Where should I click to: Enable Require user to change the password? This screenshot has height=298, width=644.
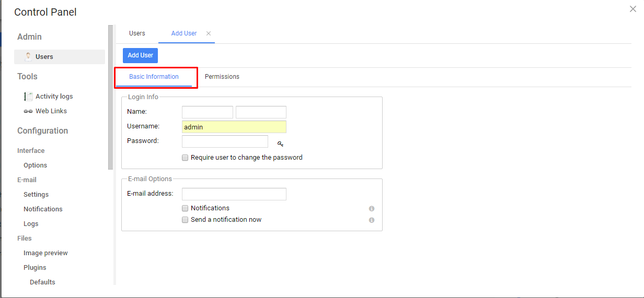coord(185,158)
